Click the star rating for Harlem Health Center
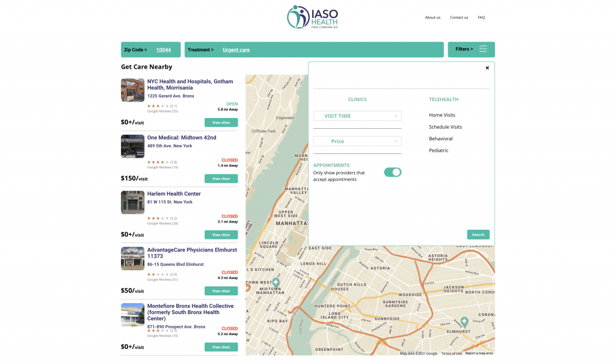This screenshot has width=616, height=364. (x=158, y=218)
